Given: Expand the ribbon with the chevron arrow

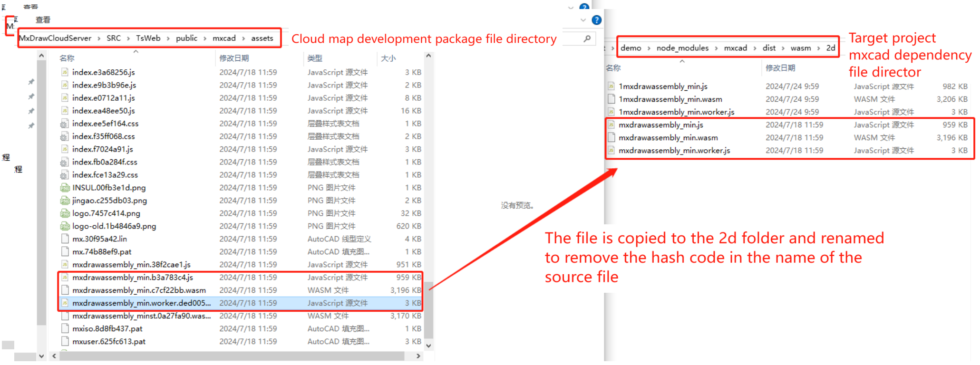Looking at the screenshot, I should [x=583, y=20].
